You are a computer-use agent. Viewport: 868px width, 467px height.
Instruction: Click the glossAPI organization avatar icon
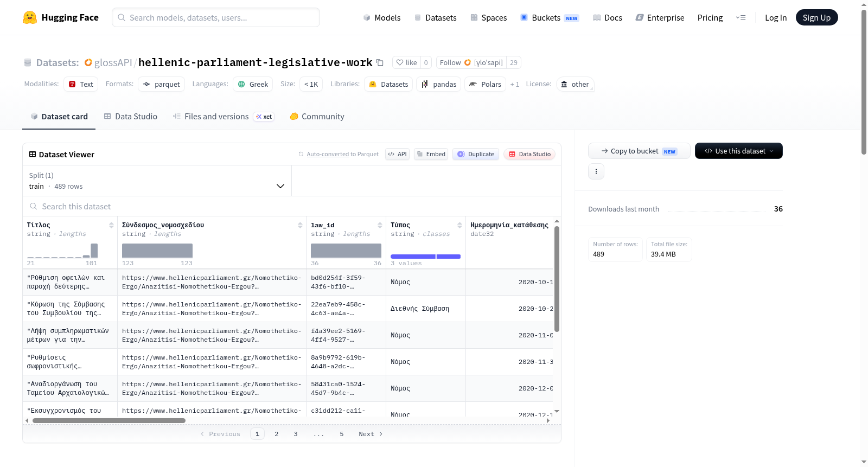click(x=88, y=62)
